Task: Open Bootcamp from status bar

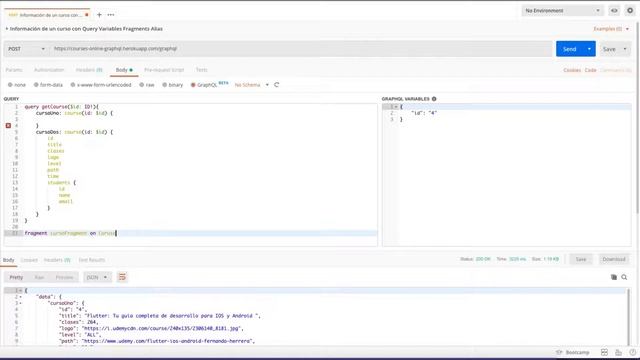Action: [x=573, y=352]
